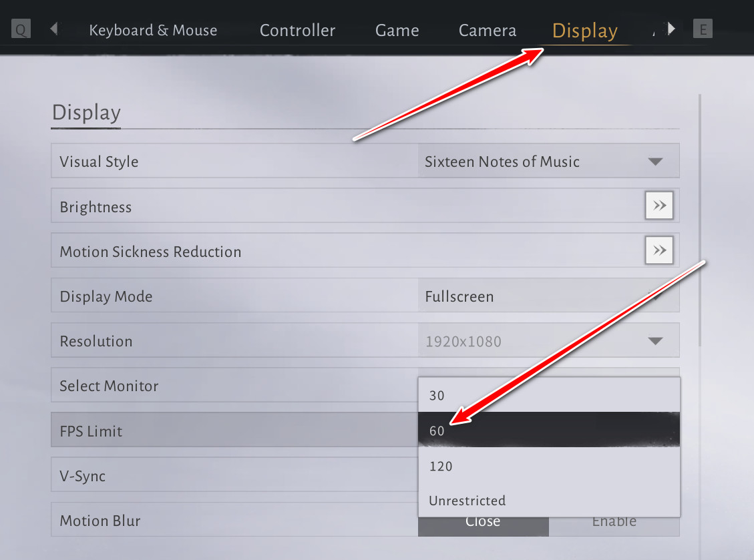The image size is (754, 560).
Task: Pick 120 from the FPS options
Action: [x=548, y=466]
